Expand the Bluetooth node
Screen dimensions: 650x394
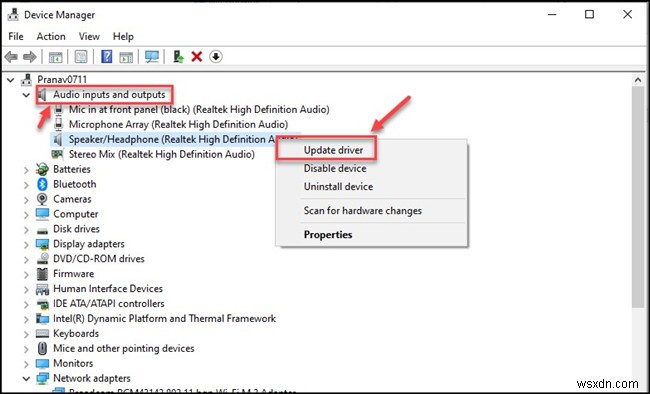(26, 185)
